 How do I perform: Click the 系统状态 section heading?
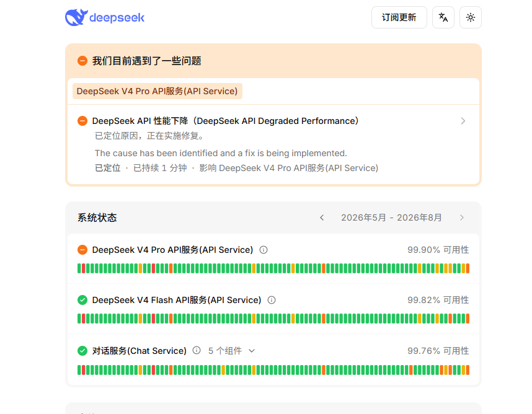97,218
